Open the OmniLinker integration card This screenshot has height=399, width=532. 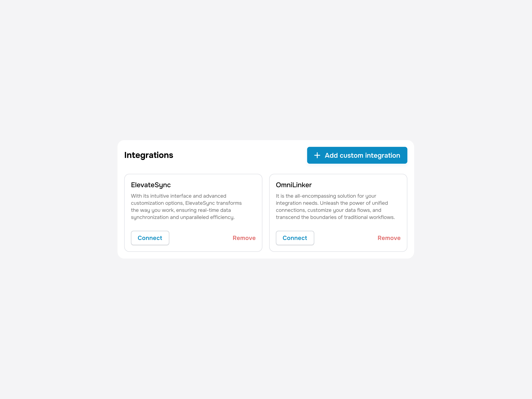(x=338, y=213)
